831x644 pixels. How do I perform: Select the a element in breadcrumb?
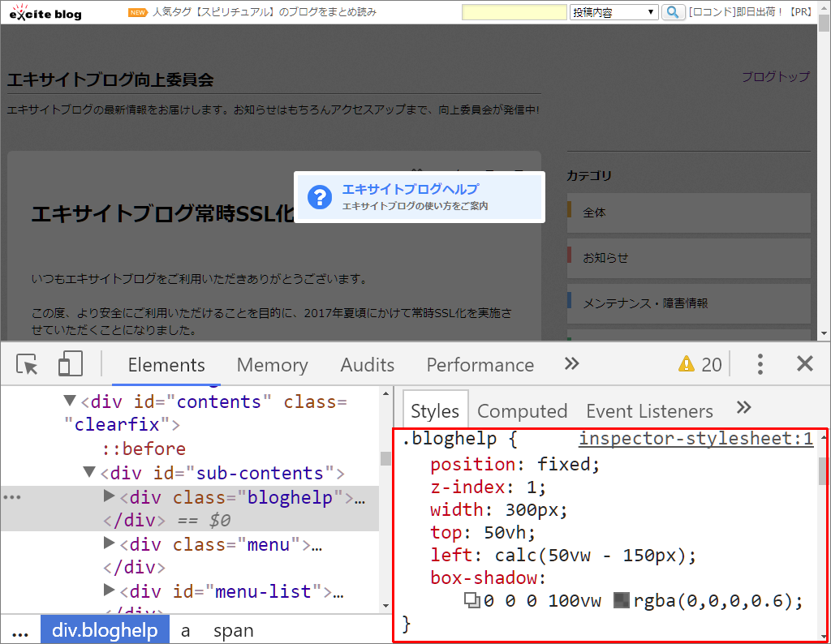tap(185, 631)
